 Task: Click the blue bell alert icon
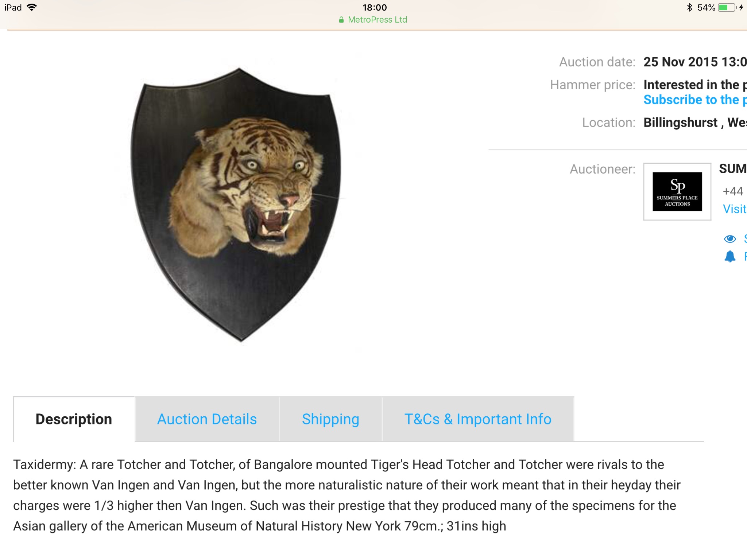tap(730, 256)
